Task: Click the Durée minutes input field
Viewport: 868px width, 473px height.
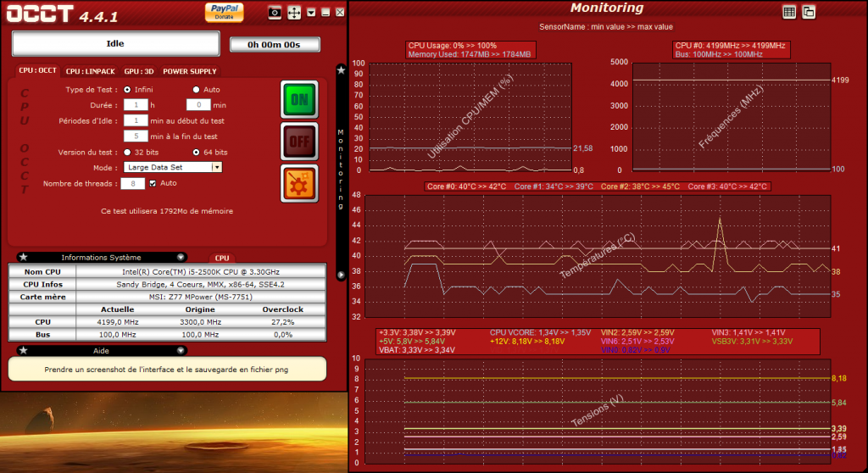Action: pos(198,104)
